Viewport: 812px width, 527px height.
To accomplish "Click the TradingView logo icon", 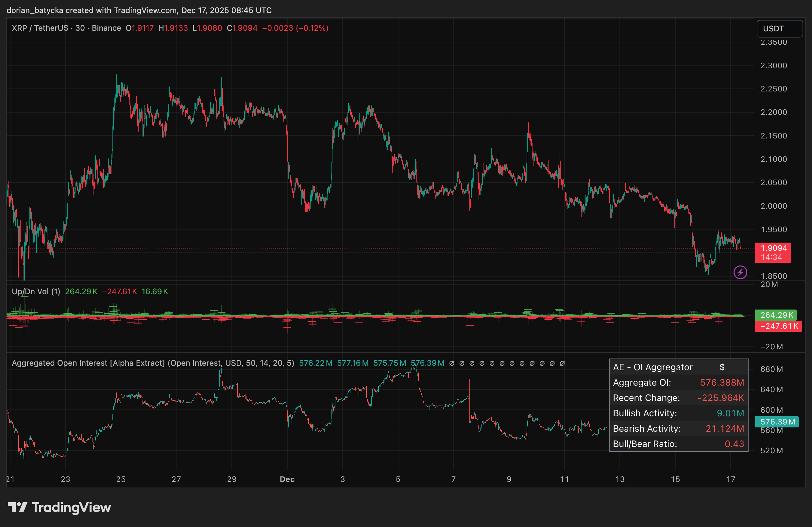I will point(17,507).
